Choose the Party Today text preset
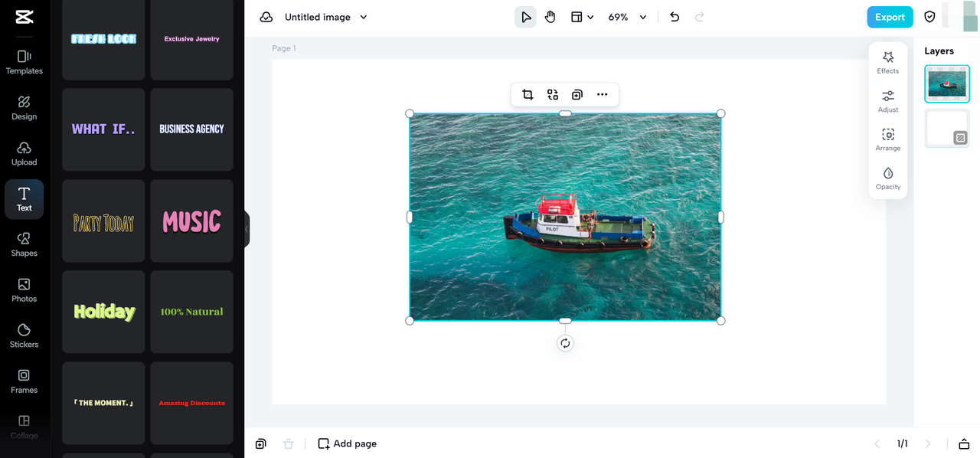This screenshot has height=458, width=980. (103, 221)
